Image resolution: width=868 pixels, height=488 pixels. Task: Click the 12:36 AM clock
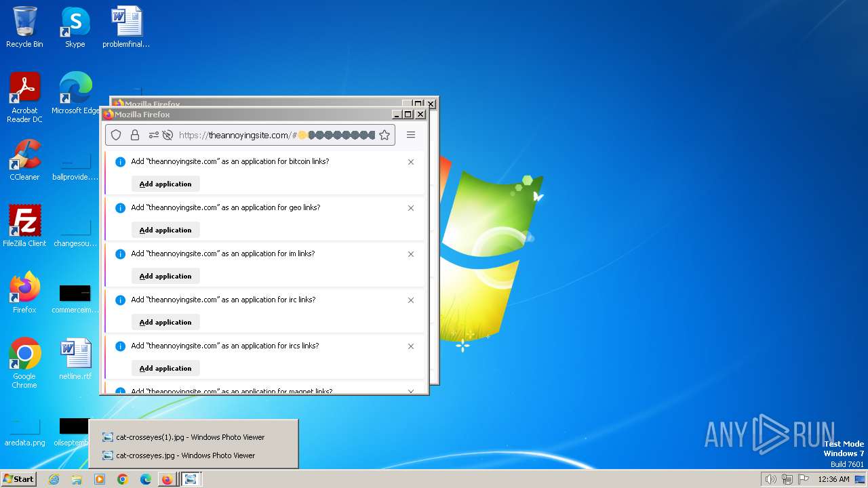tap(833, 479)
